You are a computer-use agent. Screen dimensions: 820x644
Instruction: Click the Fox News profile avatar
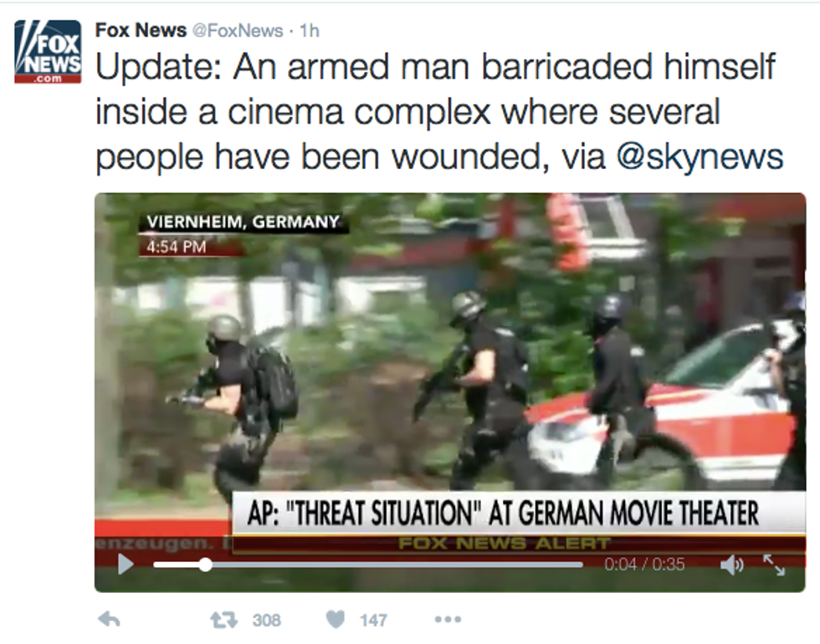[48, 51]
